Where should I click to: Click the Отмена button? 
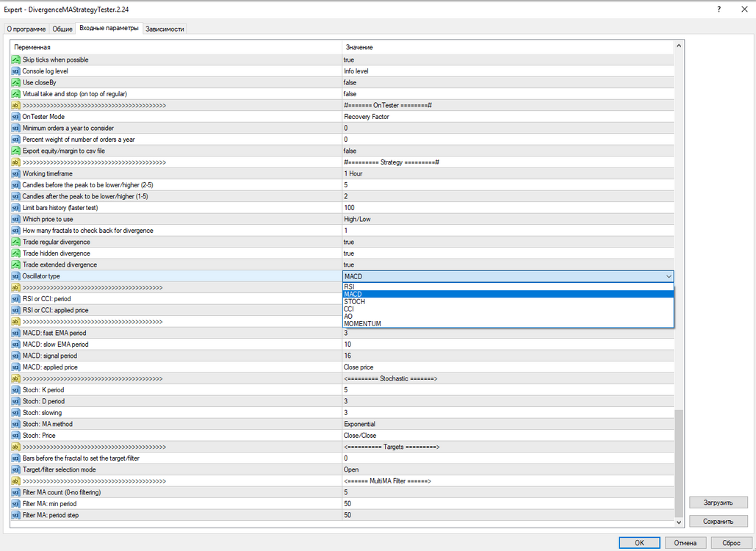[x=685, y=543]
